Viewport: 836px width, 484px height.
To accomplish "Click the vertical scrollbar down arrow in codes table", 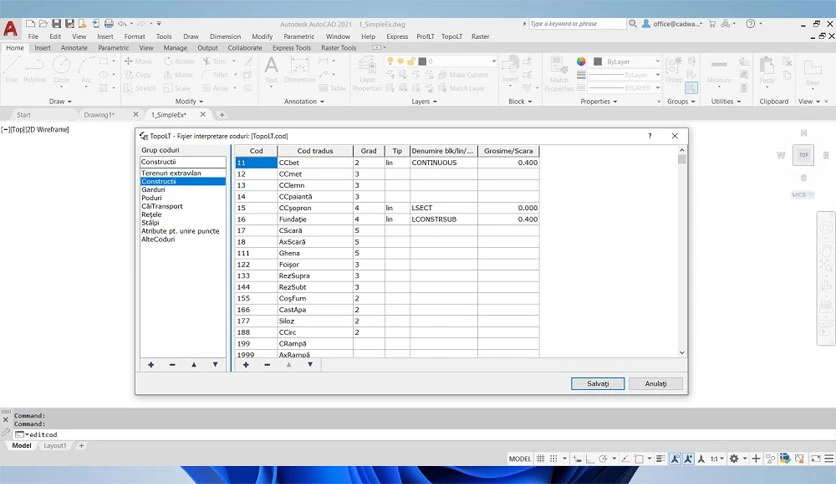I will tap(682, 352).
